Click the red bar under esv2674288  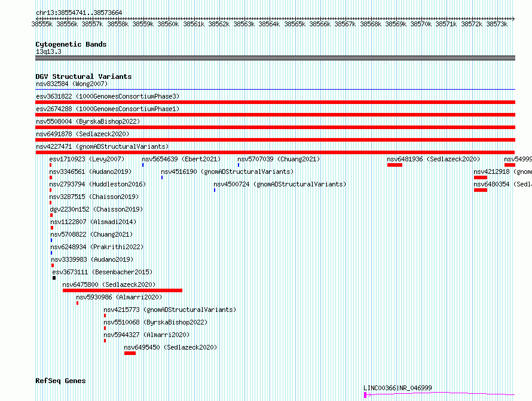275,115
